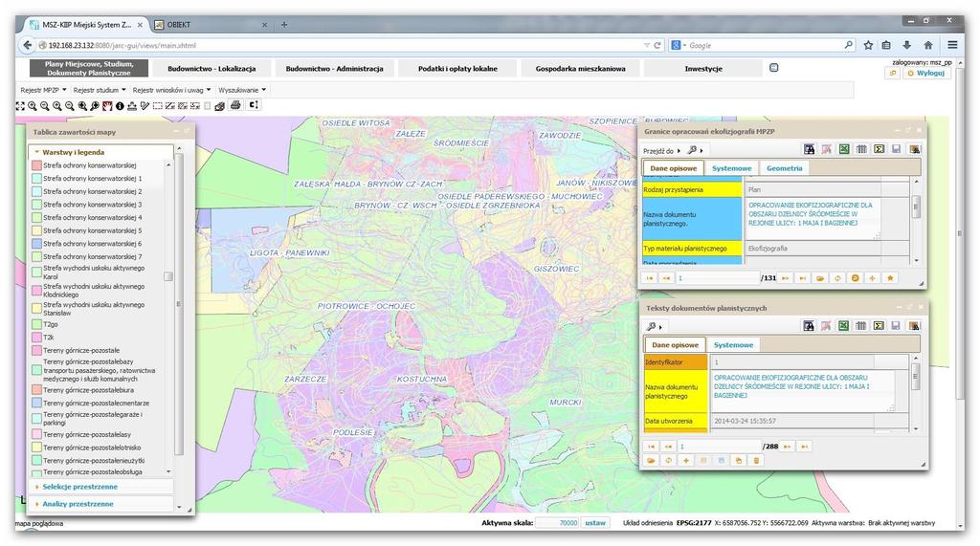Switch to the OBIEKT browser tab
This screenshot has width=980, height=546.
212,25
